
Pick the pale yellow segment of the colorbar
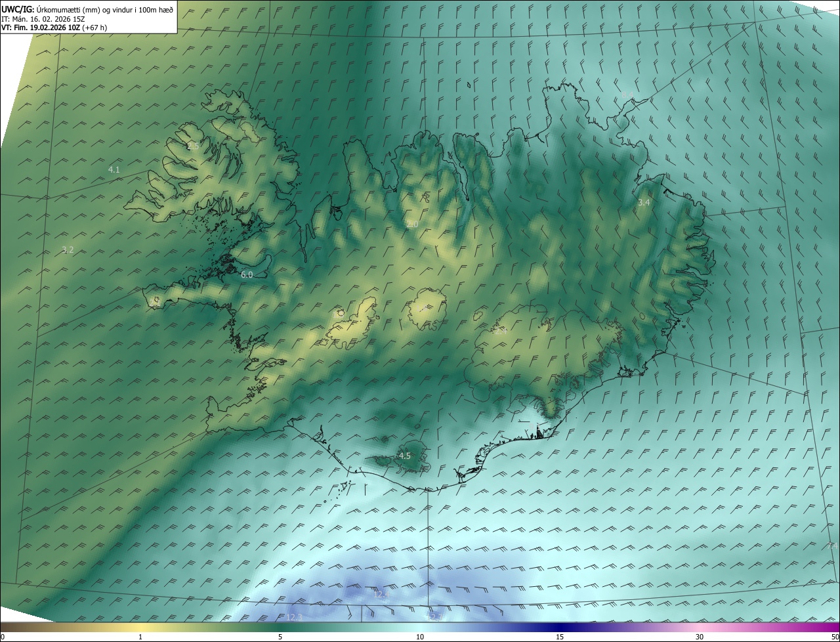point(140,627)
